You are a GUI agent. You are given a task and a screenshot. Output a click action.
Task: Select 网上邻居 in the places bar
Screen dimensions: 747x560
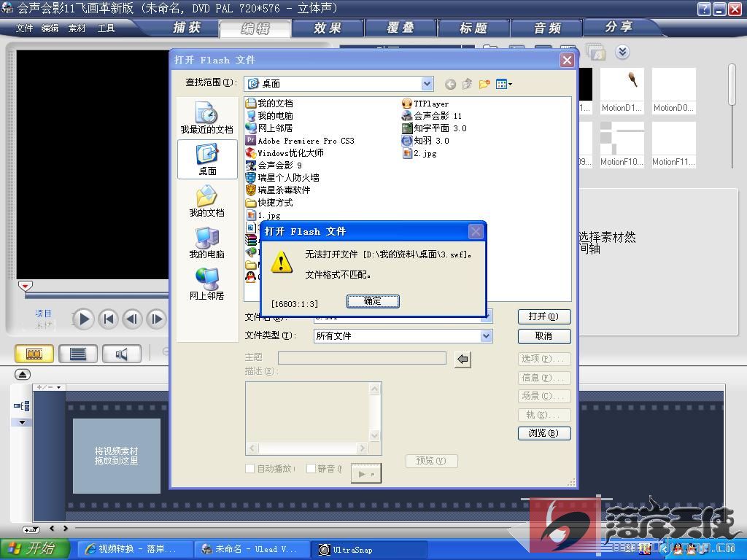click(206, 284)
